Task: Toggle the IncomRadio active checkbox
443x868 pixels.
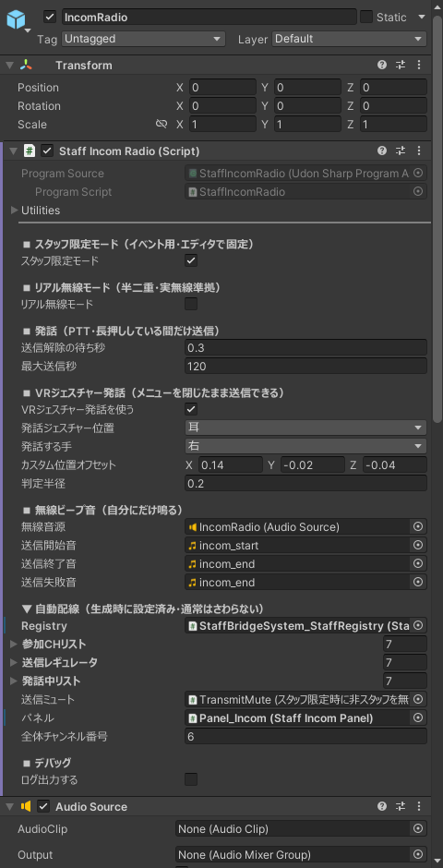Action: click(x=50, y=18)
